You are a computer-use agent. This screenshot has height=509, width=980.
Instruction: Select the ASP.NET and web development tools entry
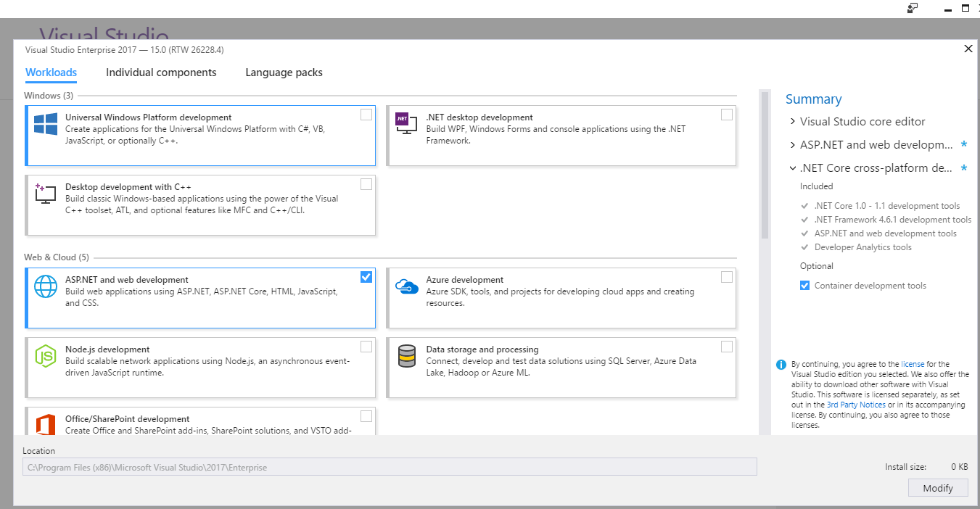click(885, 233)
